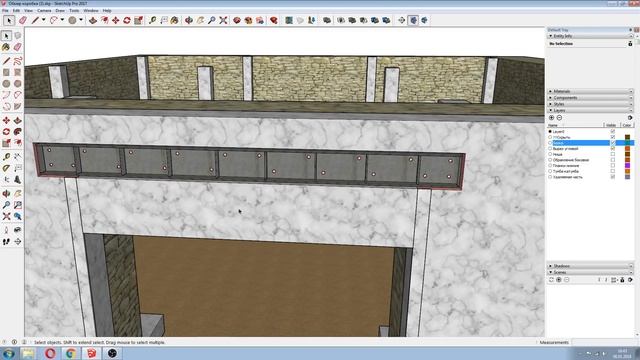The width and height of the screenshot is (640, 360).
Task: Select the Paint Bucket tool in left toolset
Action: (x=6, y=47)
